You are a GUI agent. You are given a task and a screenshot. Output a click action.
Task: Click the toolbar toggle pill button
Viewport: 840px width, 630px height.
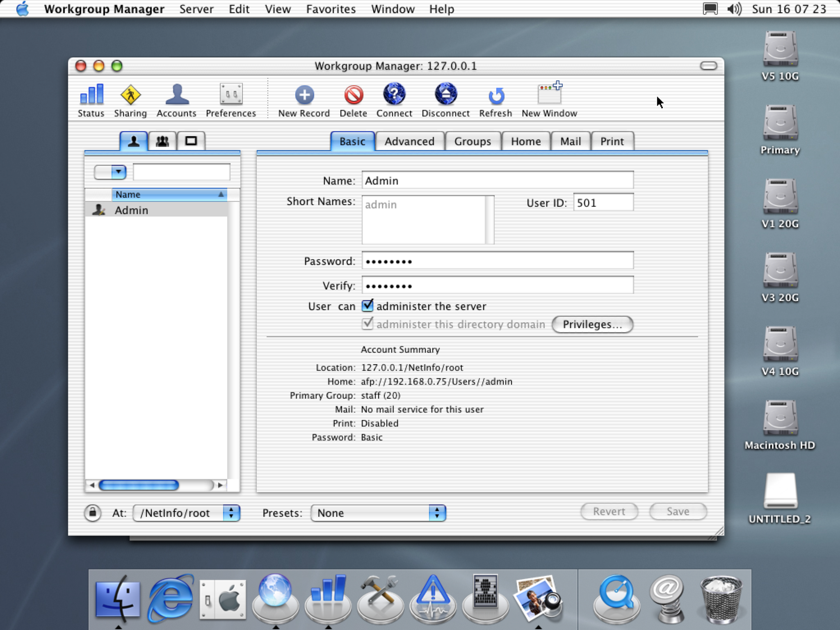coord(708,66)
